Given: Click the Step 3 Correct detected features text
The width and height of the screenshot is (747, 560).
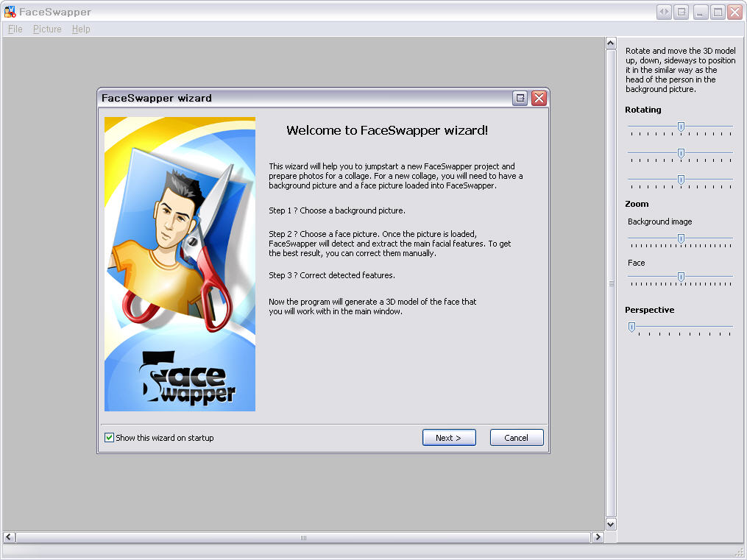Looking at the screenshot, I should 332,275.
